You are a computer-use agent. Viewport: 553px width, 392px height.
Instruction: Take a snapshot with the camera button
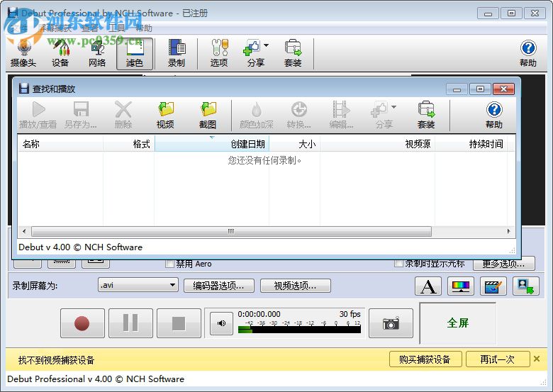[x=391, y=323]
